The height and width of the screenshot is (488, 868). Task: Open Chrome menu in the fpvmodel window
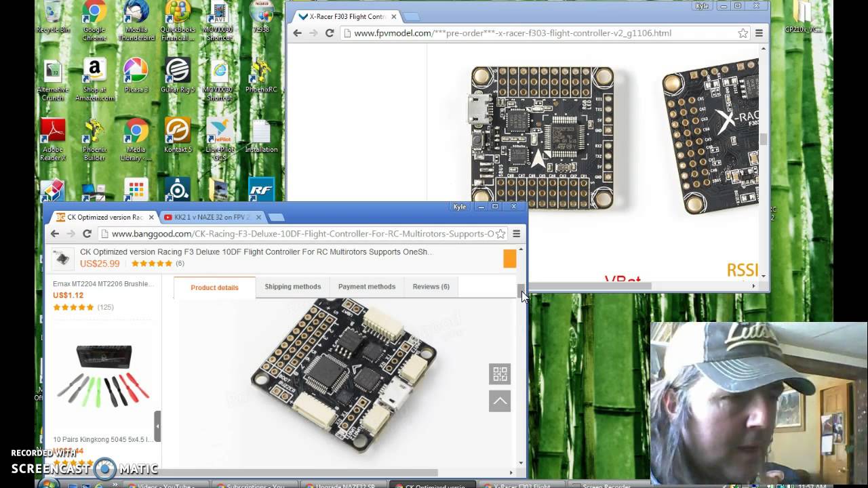coord(759,33)
